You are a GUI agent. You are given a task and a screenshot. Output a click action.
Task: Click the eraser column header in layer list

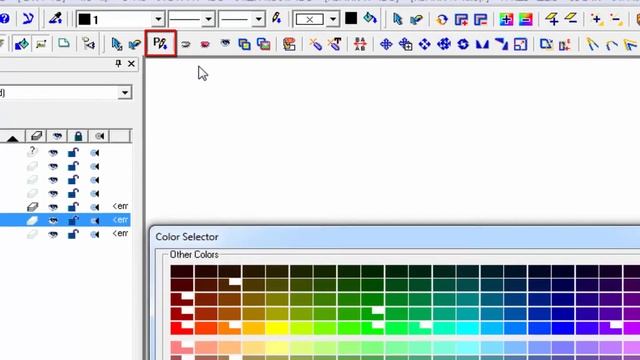click(36, 136)
